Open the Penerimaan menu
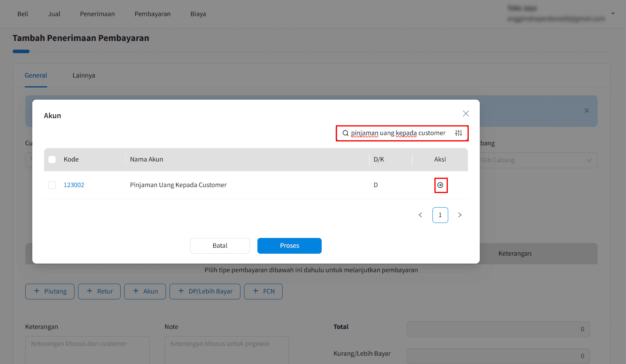The image size is (626, 364). pyautogui.click(x=97, y=14)
